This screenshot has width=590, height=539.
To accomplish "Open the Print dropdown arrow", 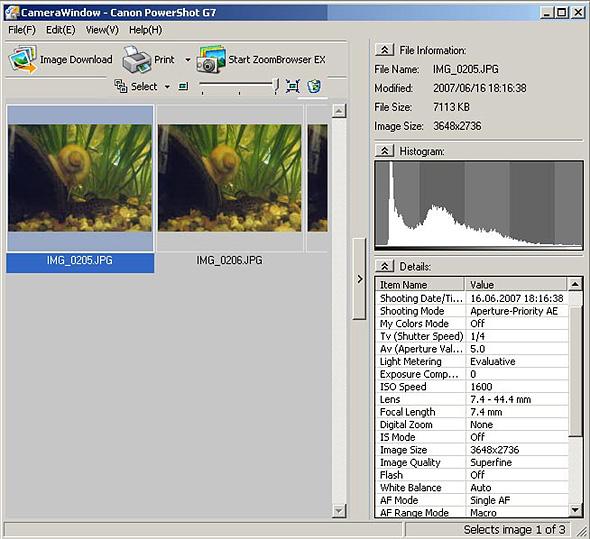I will click(187, 59).
